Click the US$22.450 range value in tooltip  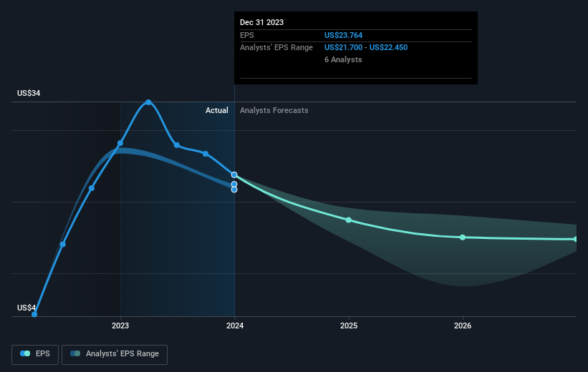388,48
